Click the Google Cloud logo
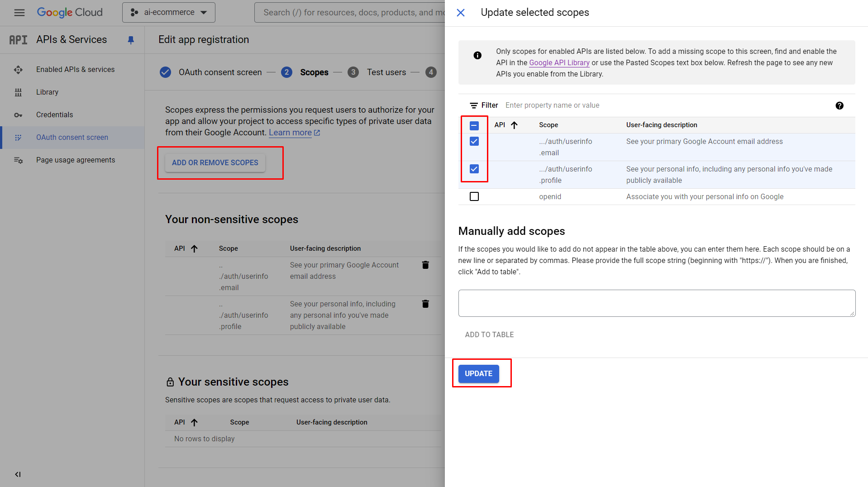868x487 pixels. pyautogui.click(x=70, y=13)
